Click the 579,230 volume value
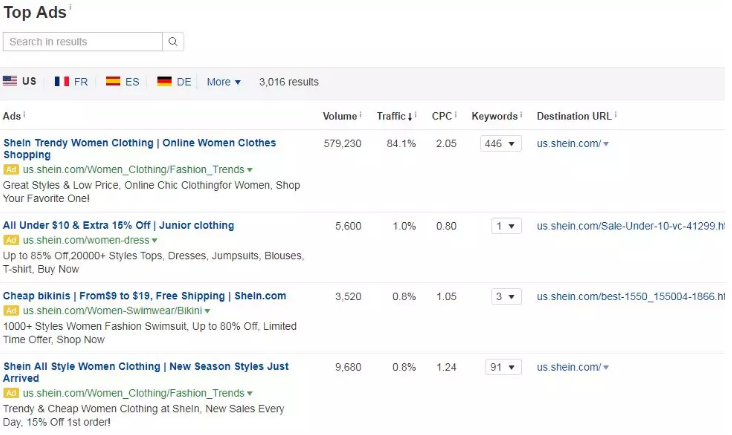 coord(343,143)
